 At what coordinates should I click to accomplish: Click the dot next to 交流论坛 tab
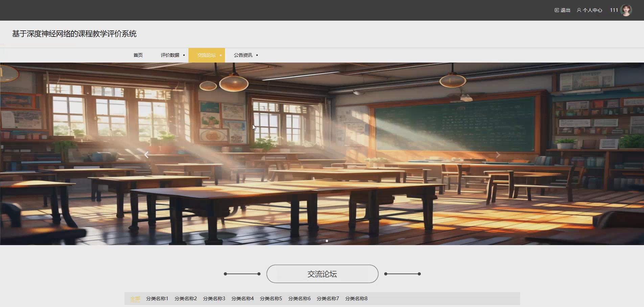click(x=221, y=55)
